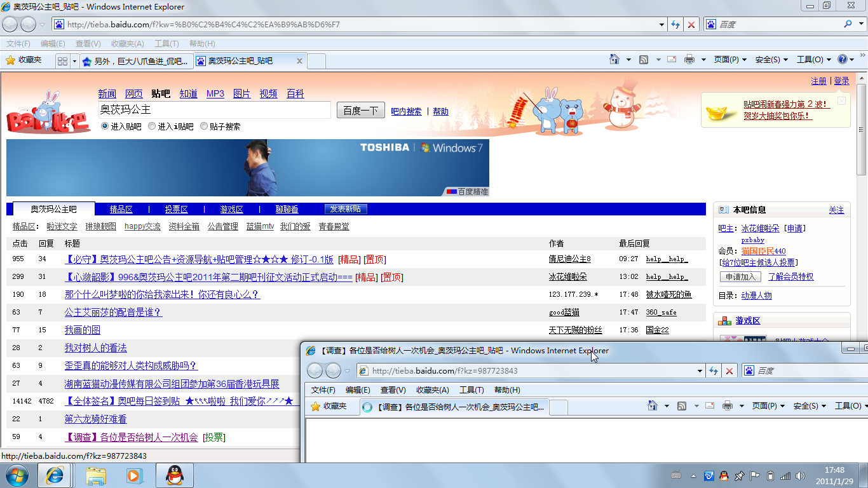Click Read Mail icon in main window
The width and height of the screenshot is (868, 488).
click(672, 60)
